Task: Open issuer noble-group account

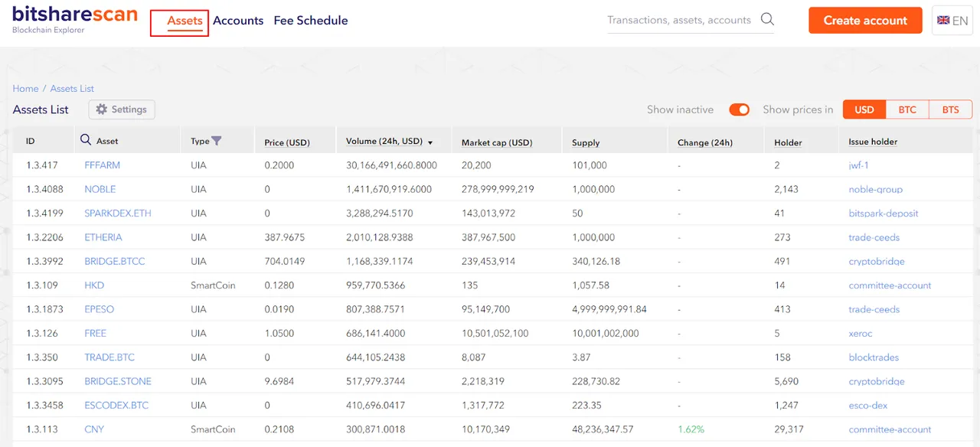Action: tap(875, 189)
